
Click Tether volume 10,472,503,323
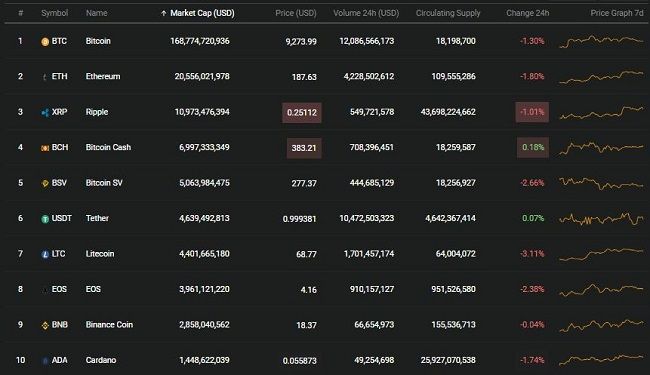[366, 218]
